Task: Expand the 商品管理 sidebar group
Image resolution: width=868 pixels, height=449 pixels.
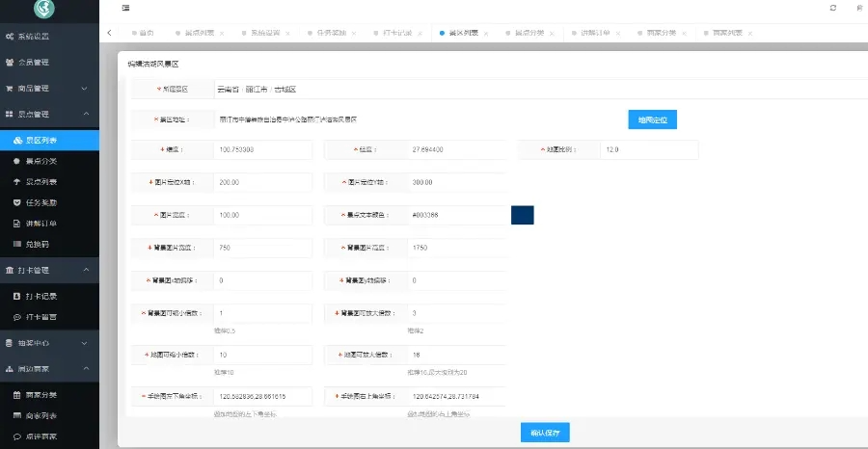Action: [49, 88]
